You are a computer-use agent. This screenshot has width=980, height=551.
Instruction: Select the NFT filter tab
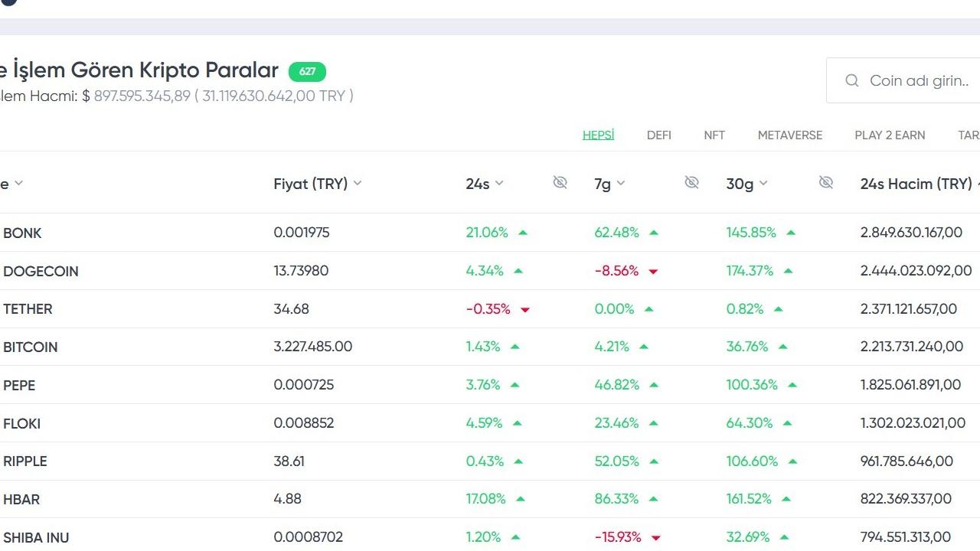coord(714,135)
